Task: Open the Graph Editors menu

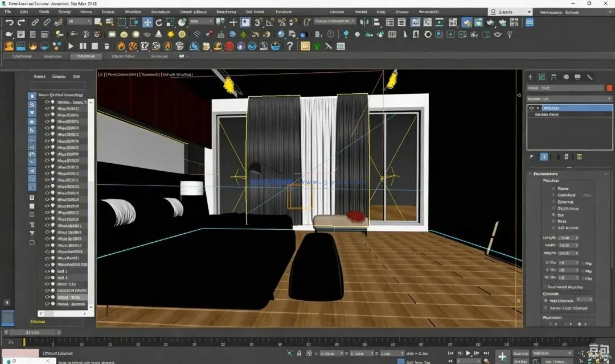Action: tap(193, 12)
